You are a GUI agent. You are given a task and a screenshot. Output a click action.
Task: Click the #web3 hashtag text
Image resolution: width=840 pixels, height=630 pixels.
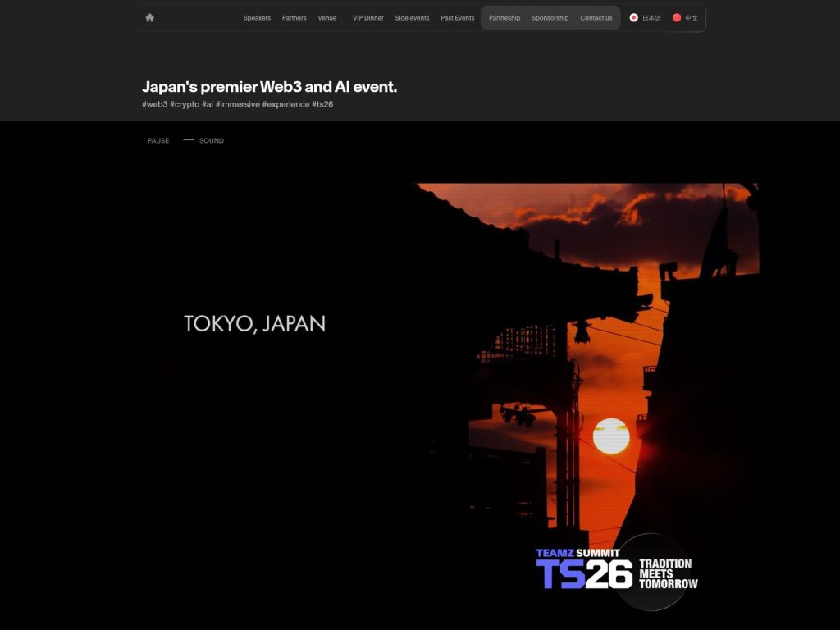coord(153,104)
